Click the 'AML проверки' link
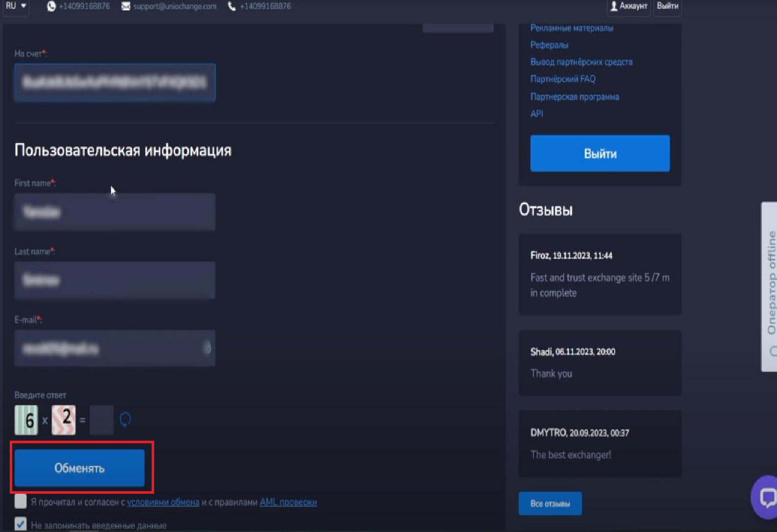Viewport: 777px width, 532px height. pyautogui.click(x=288, y=502)
